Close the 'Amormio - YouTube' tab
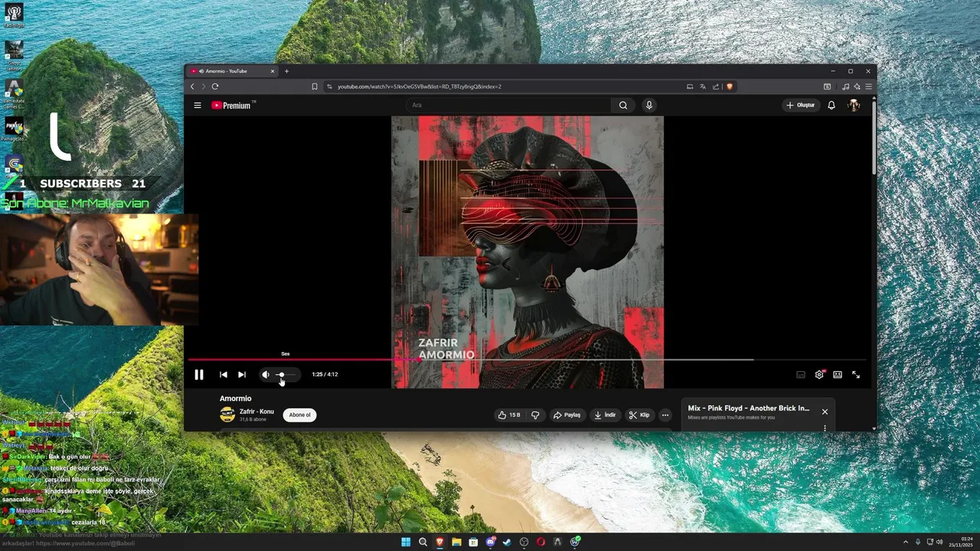This screenshot has height=551, width=980. click(x=272, y=71)
